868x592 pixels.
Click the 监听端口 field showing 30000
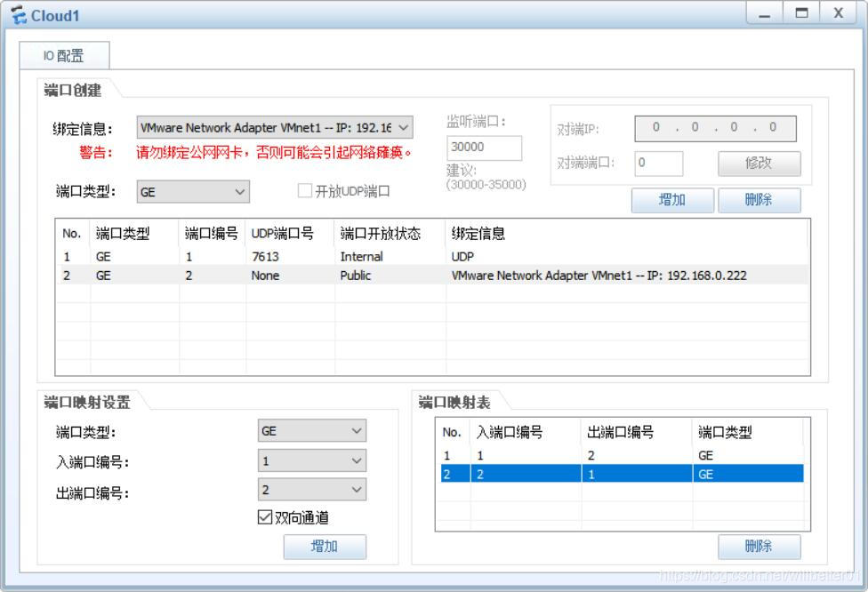click(485, 148)
